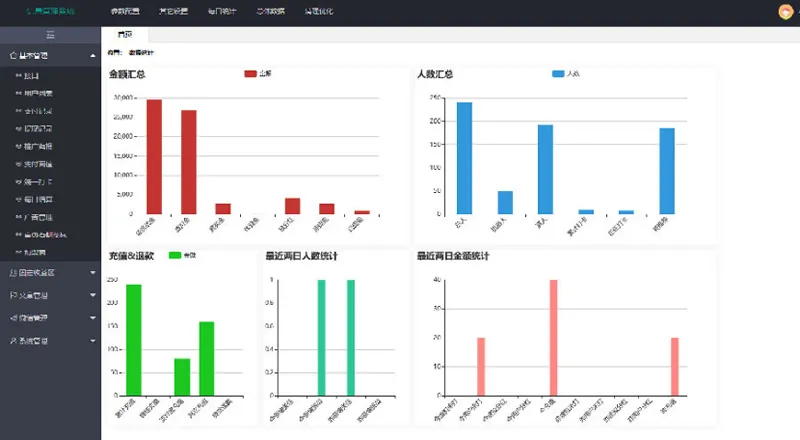Collapse the 基本管理 group arrow
This screenshot has height=440, width=800.
click(x=93, y=56)
